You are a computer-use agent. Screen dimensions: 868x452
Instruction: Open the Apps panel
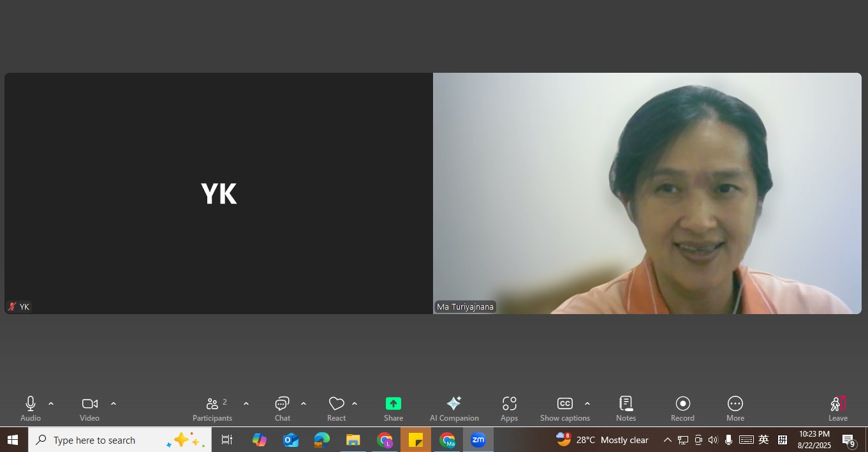click(x=509, y=409)
